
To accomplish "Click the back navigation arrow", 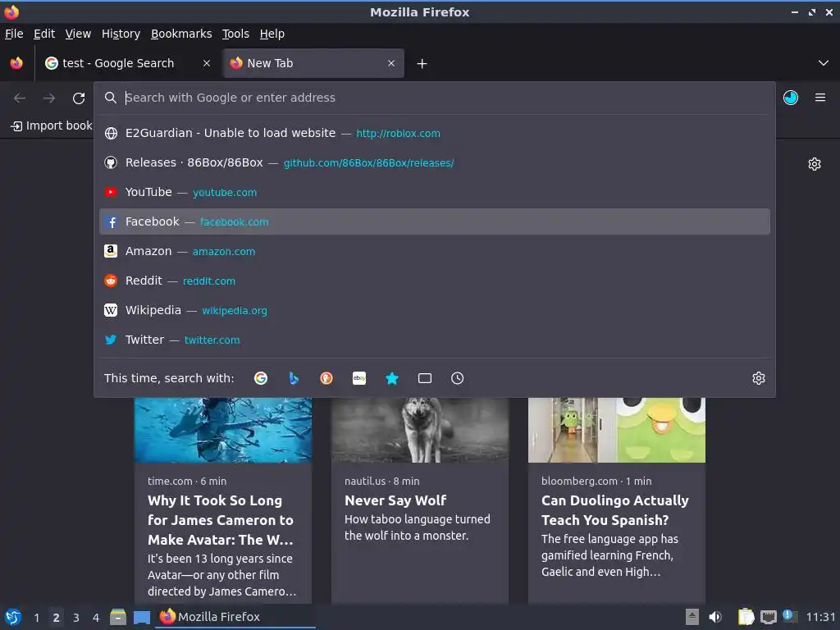I will click(x=20, y=98).
